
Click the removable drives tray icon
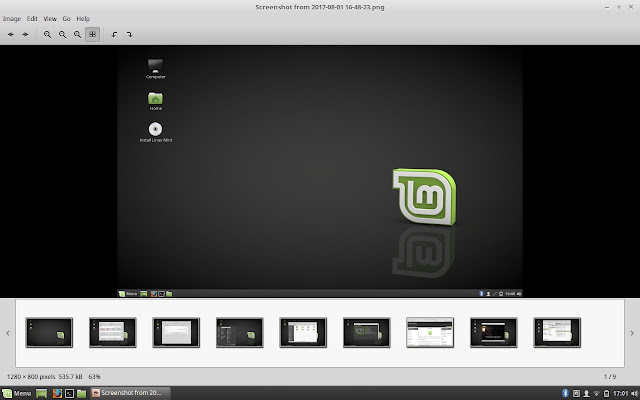[x=576, y=393]
